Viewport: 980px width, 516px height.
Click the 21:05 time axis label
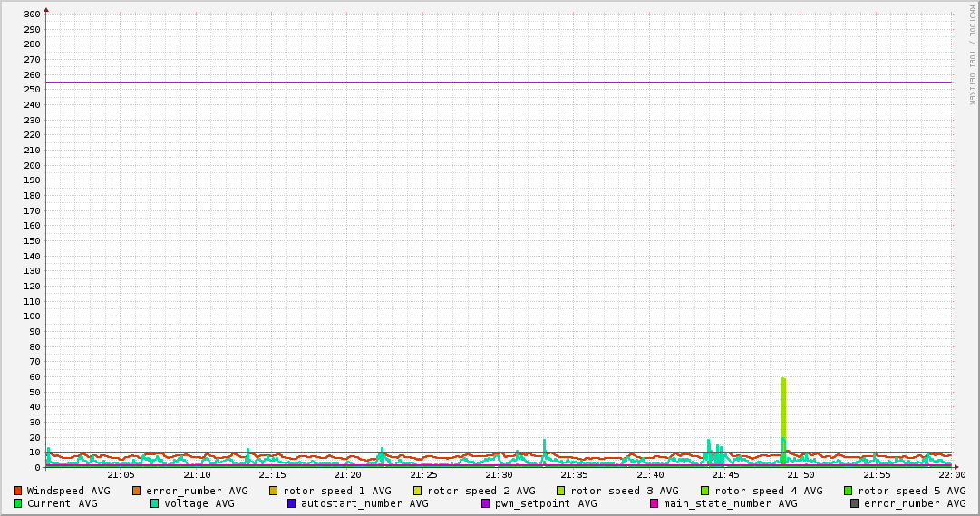click(121, 474)
